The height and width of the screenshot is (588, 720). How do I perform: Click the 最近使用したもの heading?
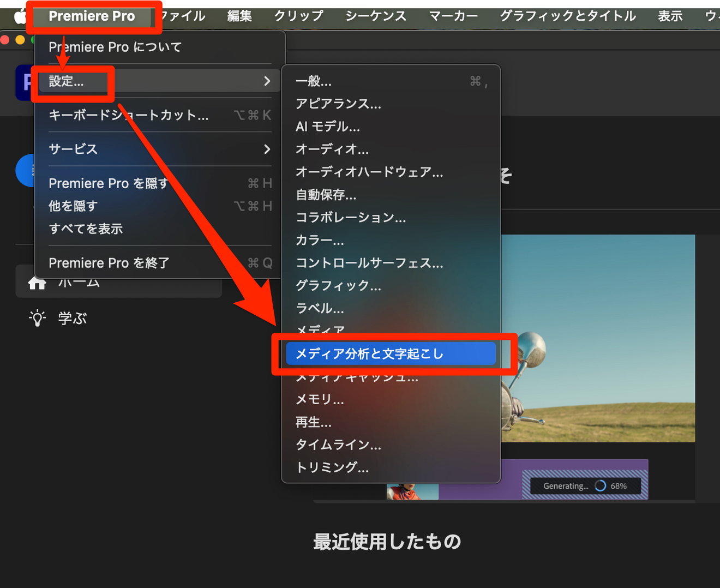(x=387, y=542)
